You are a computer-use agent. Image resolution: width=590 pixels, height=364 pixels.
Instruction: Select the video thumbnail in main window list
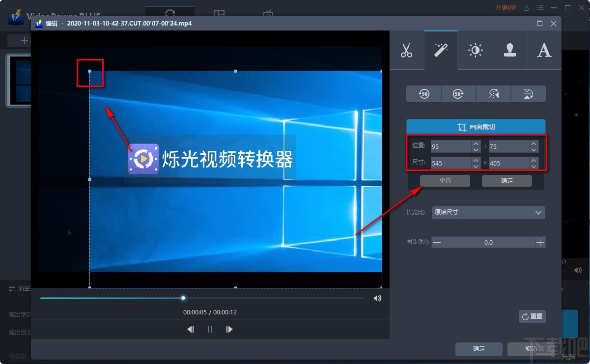[19, 81]
